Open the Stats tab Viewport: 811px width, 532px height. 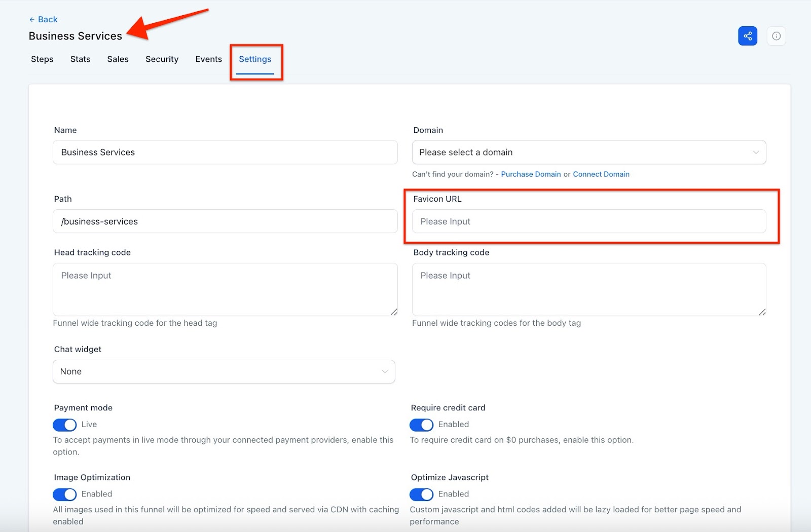[80, 59]
